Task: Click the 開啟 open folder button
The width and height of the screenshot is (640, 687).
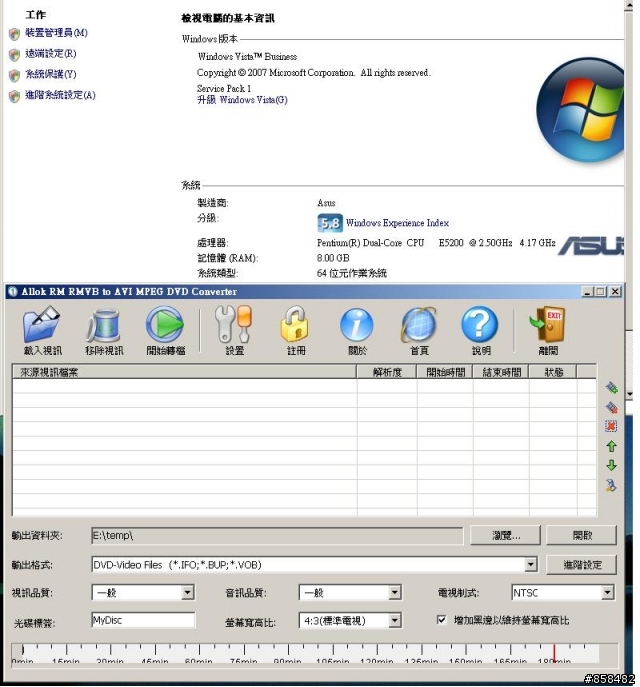Action: tap(581, 535)
